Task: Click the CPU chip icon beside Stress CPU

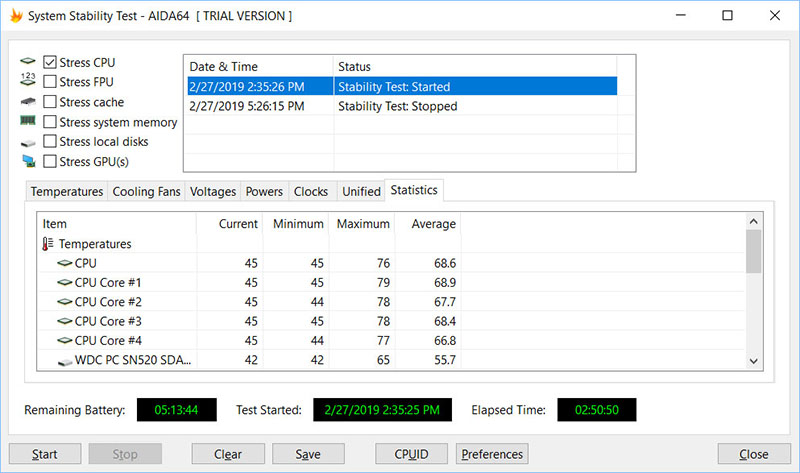Action: click(28, 61)
